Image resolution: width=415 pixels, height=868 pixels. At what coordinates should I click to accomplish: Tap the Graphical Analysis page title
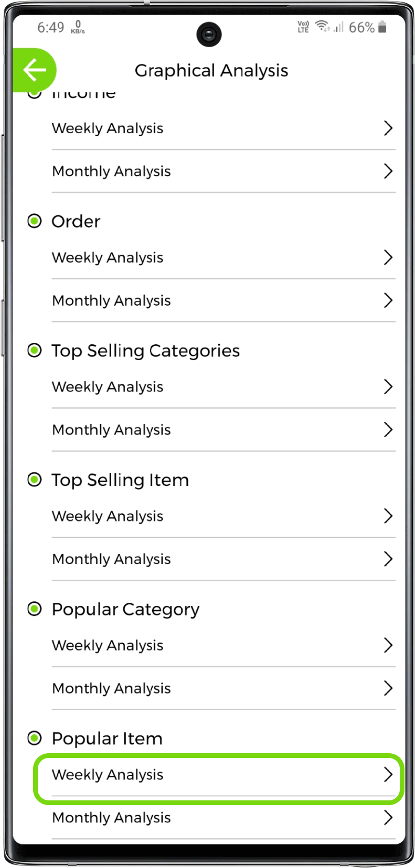(211, 71)
